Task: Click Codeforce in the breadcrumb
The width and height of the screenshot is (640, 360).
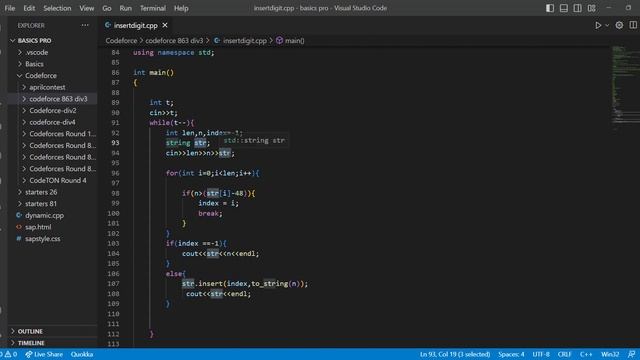Action: (121, 40)
